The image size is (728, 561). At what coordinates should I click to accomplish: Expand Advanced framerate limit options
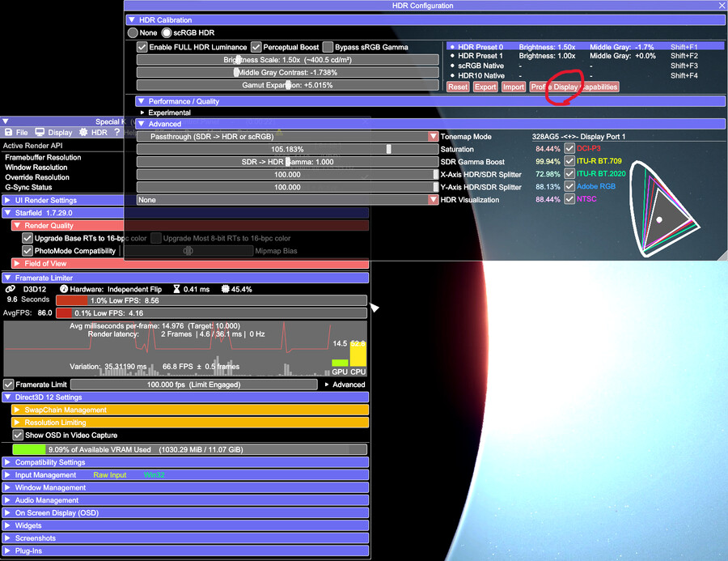click(x=345, y=385)
